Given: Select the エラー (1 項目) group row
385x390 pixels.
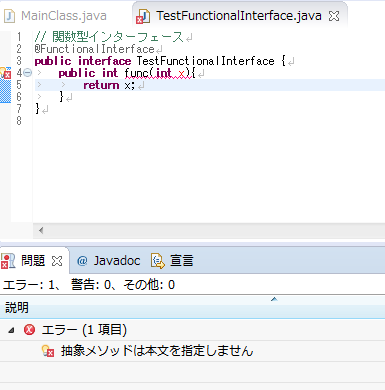Looking at the screenshot, I should point(192,330).
